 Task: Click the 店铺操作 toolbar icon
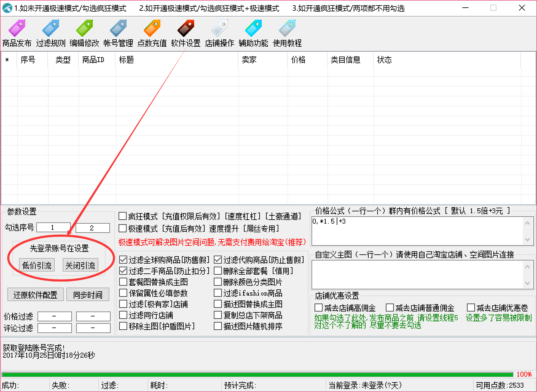click(220, 29)
